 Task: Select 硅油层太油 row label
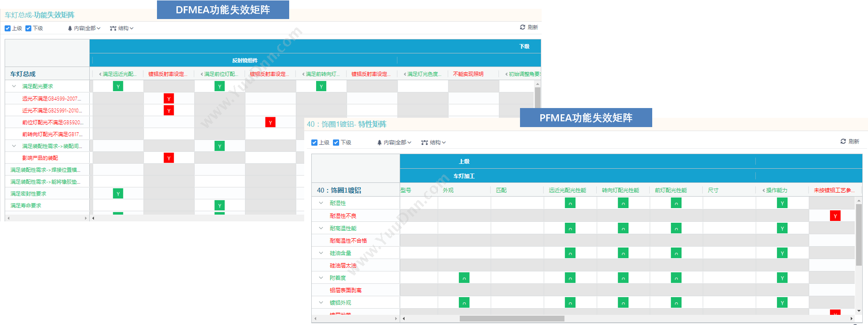(343, 266)
